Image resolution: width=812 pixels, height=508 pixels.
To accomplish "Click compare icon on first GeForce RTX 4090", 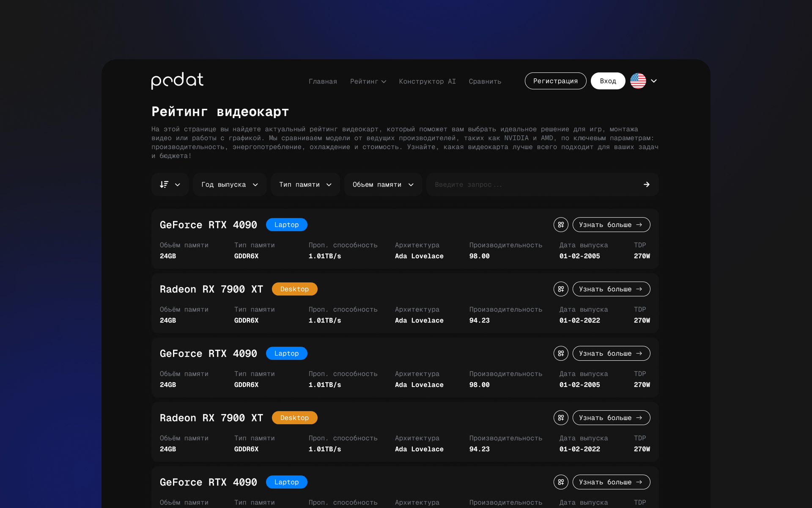I will click(x=561, y=225).
